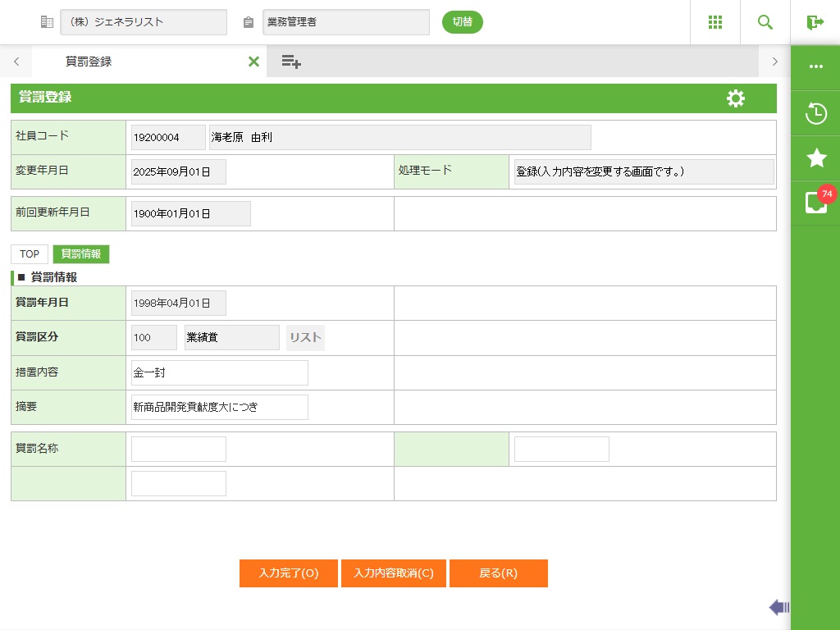Open favorites star icon in sidebar
The height and width of the screenshot is (630, 840).
pos(815,158)
